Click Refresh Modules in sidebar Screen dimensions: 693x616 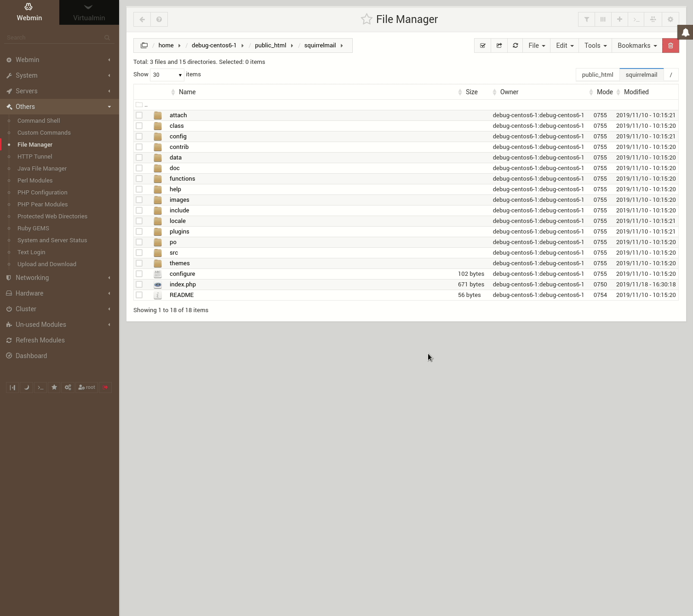click(40, 340)
